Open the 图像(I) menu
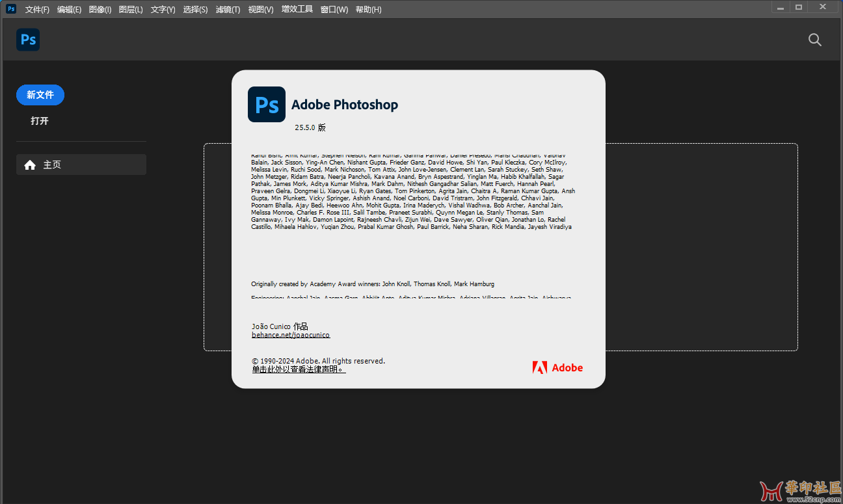Screen dimensions: 843x504 tap(100, 10)
